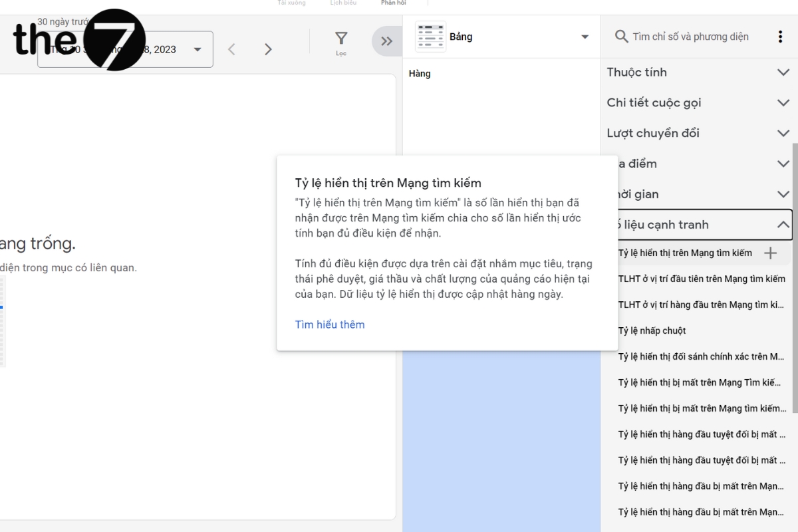Open the Tìm hiểu thêm link

(x=330, y=325)
